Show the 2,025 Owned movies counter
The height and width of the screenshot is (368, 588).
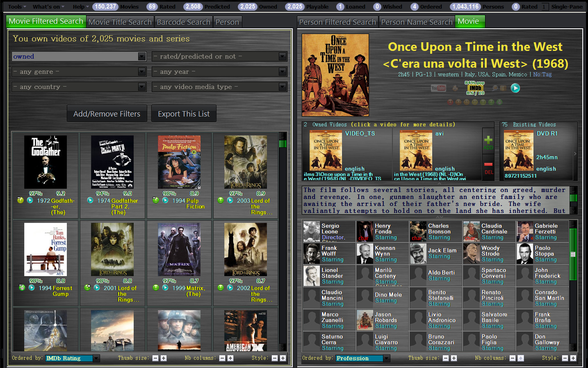point(258,7)
